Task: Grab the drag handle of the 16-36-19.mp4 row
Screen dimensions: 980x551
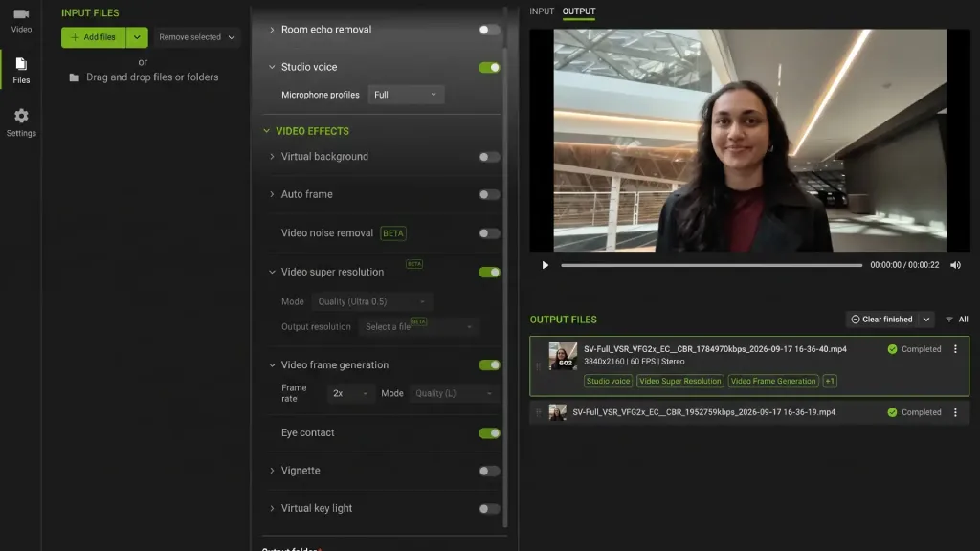Action: (x=538, y=412)
